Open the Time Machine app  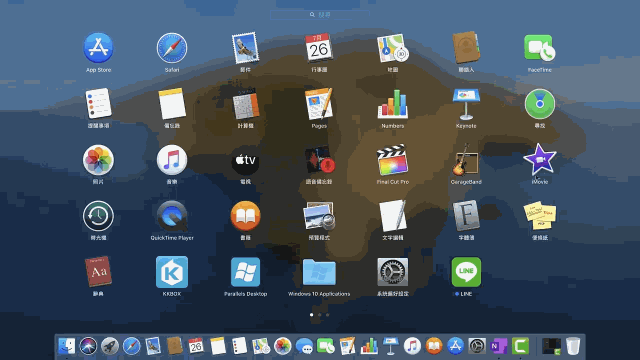(x=98, y=216)
